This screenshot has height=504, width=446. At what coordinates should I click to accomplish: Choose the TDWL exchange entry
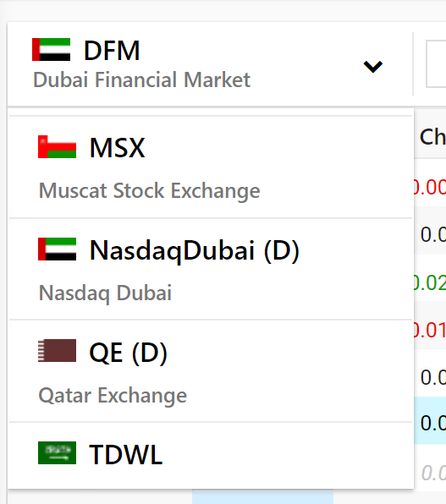click(x=211, y=456)
